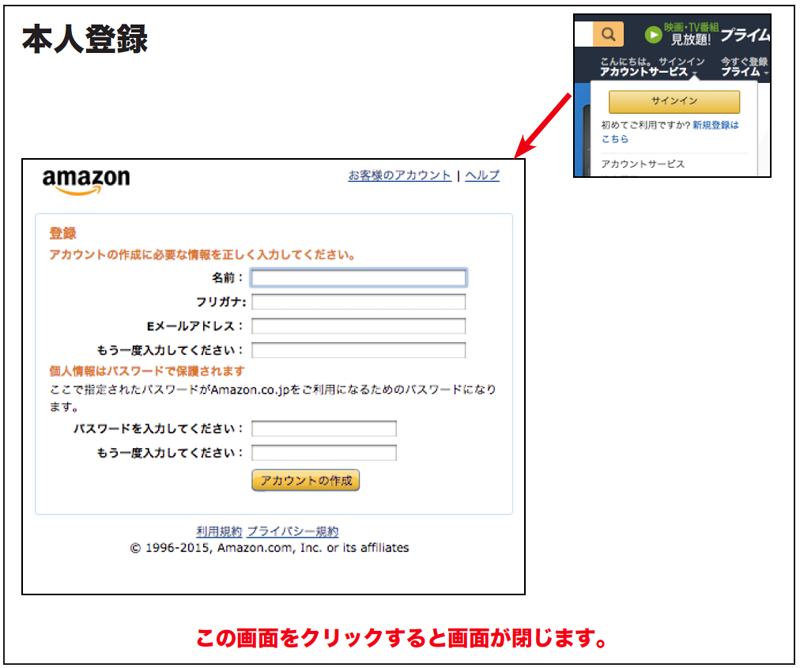Click the Eメールアドレス input field
Image resolution: width=800 pixels, height=668 pixels.
coord(359,326)
